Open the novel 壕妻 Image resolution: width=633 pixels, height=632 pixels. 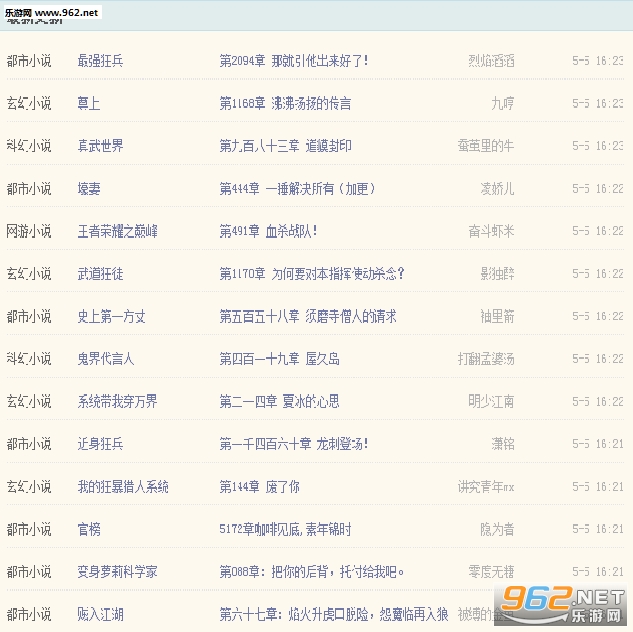89,189
